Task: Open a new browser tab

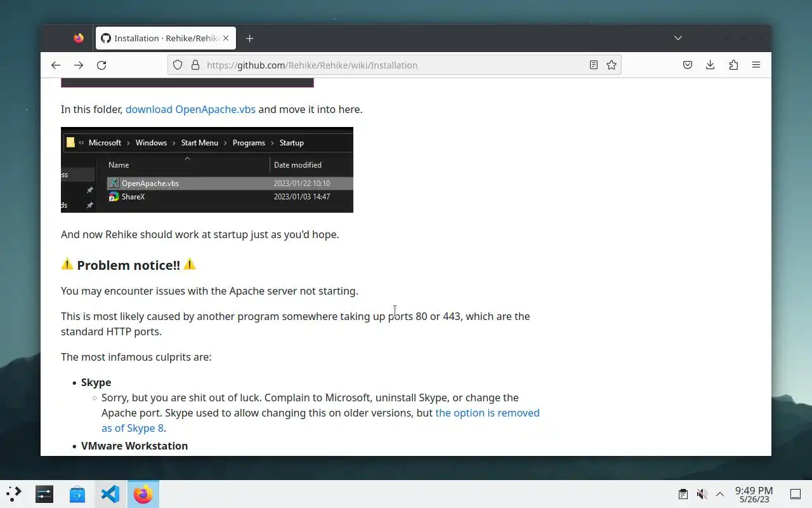Action: click(x=250, y=38)
